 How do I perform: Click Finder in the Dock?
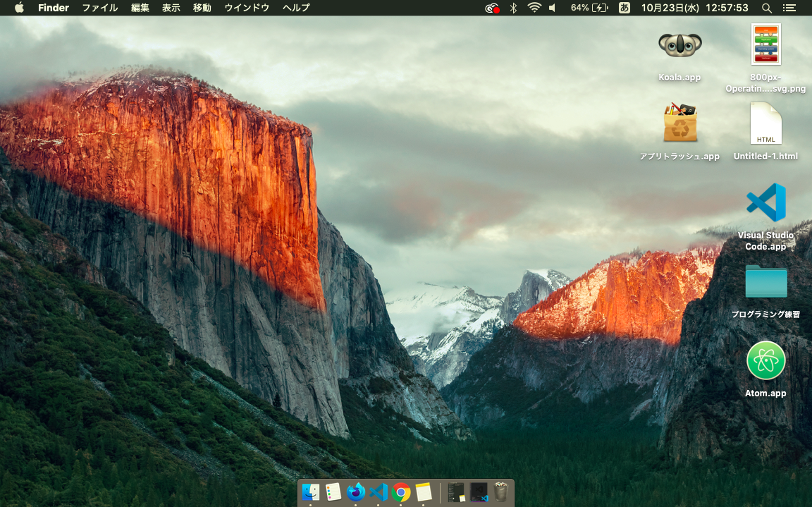(x=311, y=492)
